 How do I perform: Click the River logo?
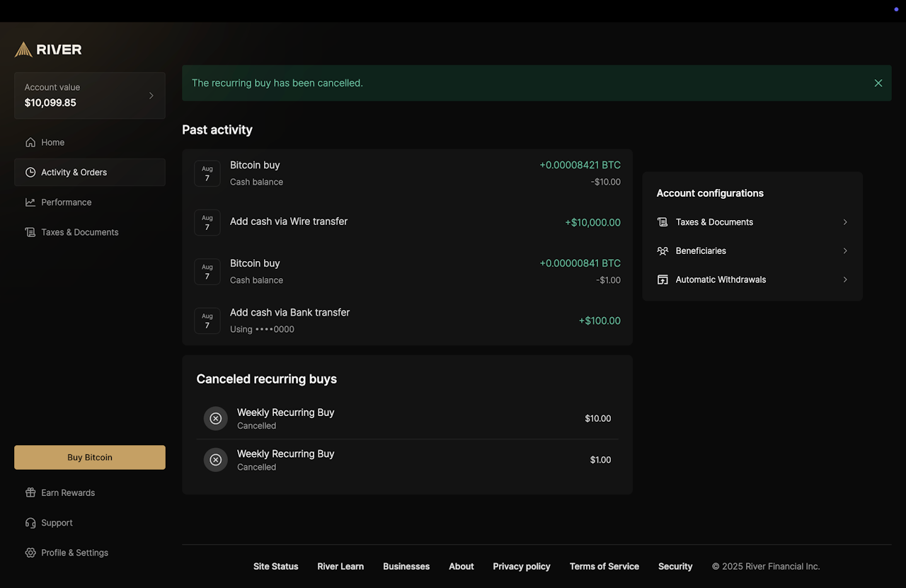tap(48, 50)
